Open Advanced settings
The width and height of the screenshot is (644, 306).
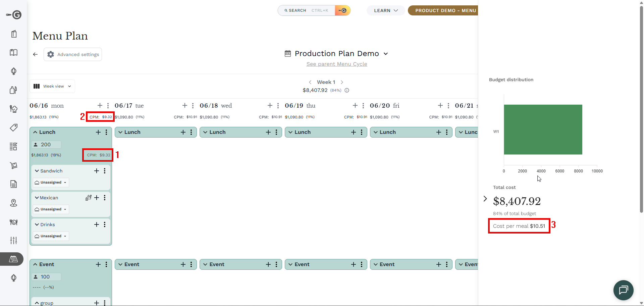pyautogui.click(x=73, y=54)
